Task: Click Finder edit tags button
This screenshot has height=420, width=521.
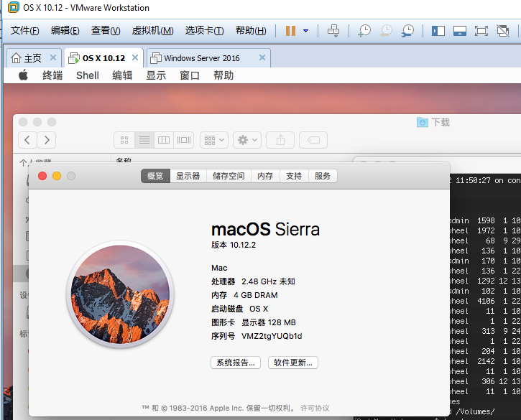Action: 313,140
